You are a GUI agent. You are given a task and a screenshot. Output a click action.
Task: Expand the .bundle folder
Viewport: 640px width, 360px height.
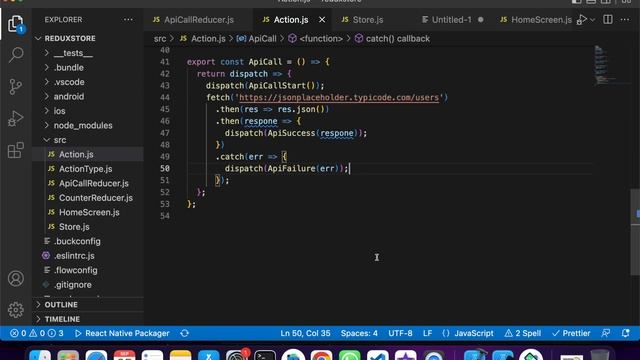point(69,67)
